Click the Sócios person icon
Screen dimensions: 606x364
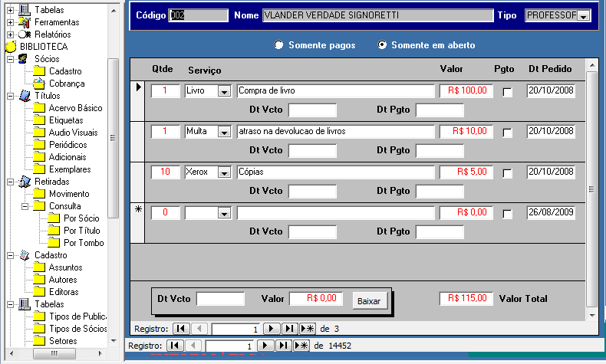coord(23,59)
